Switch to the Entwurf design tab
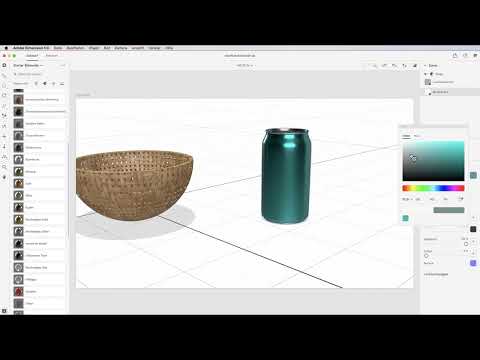Screen dimensions: 480x360 click(x=32, y=56)
